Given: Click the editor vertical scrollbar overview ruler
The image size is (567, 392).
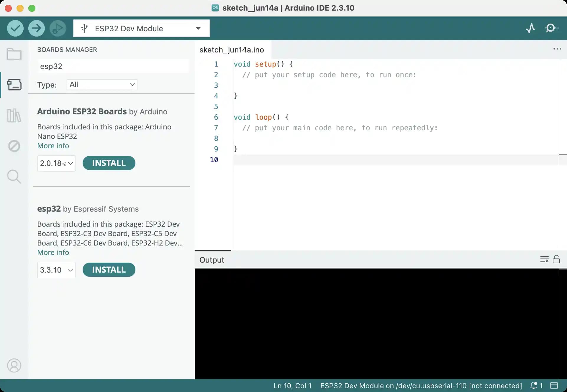Looking at the screenshot, I should tap(563, 154).
